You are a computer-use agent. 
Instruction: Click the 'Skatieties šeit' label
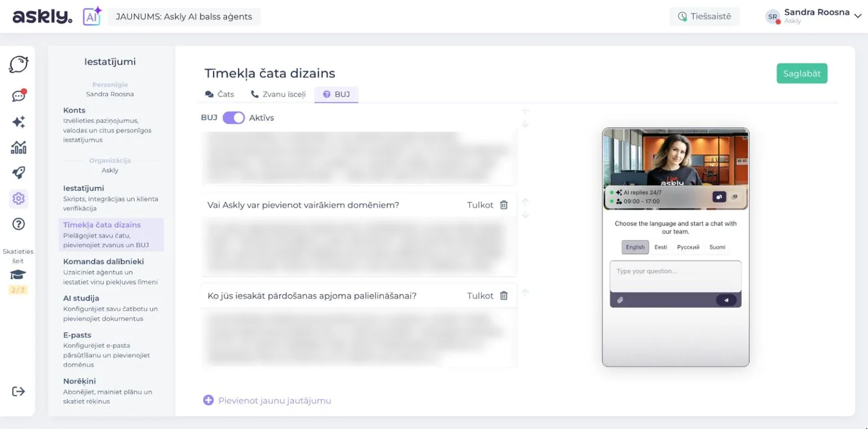pos(18,256)
